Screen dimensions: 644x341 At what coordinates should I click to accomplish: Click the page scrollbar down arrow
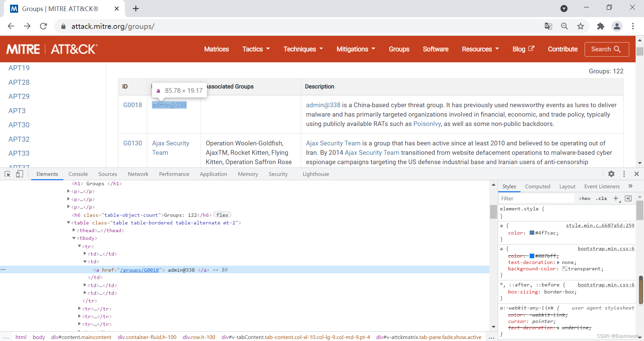[640, 163]
